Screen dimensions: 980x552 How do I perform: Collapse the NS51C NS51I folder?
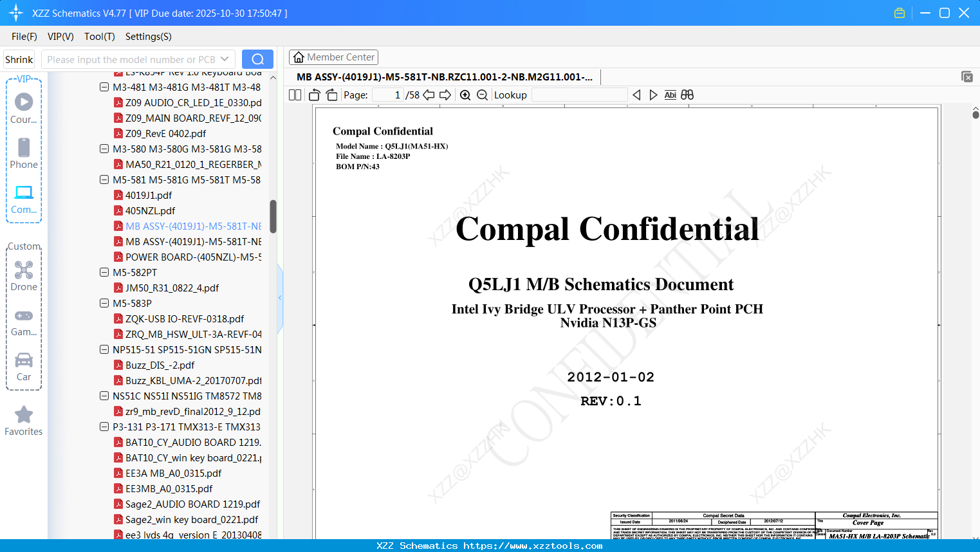[x=104, y=396]
